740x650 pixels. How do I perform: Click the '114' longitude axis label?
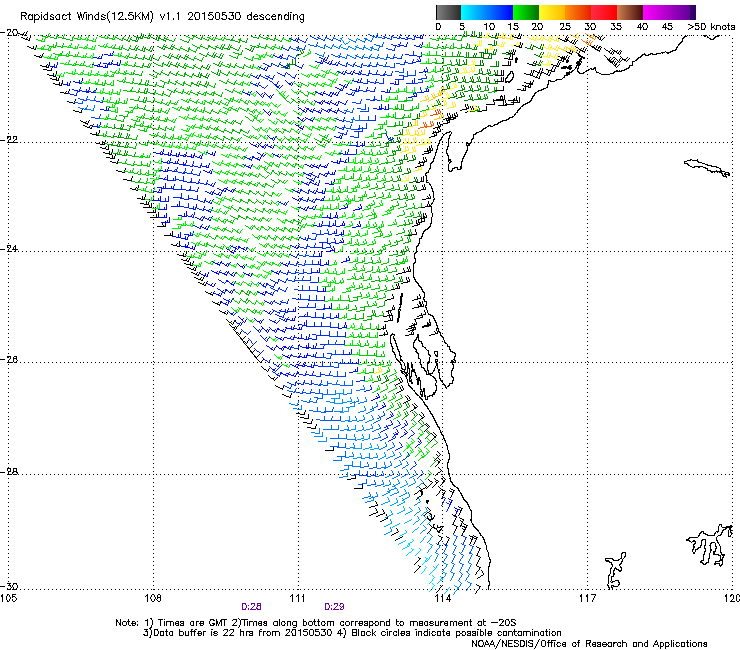(442, 599)
